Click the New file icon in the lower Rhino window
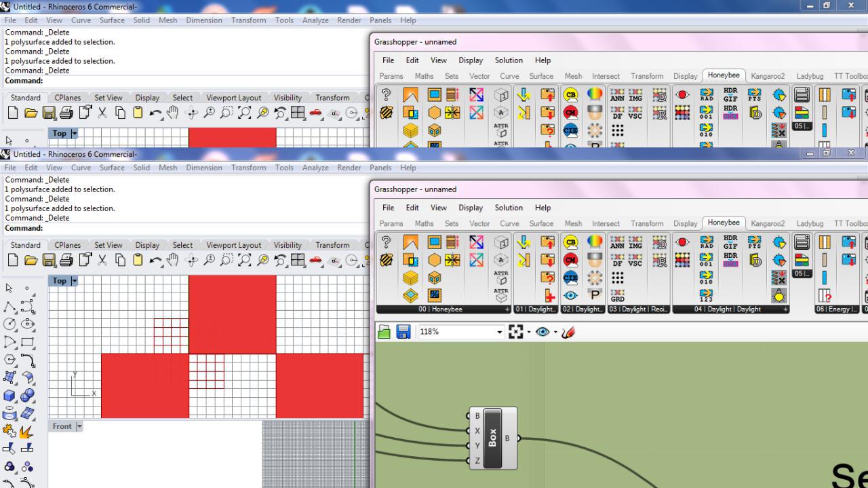Viewport: 868px width, 488px height. [13, 260]
